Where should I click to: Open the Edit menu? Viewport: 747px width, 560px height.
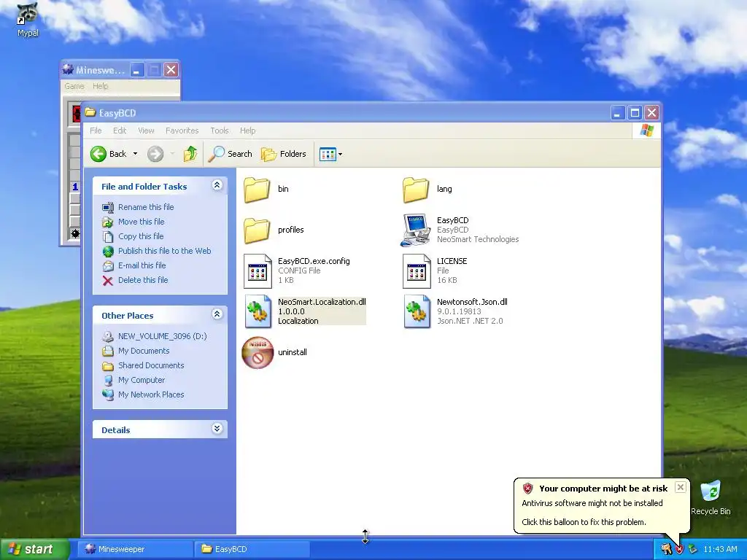(120, 131)
